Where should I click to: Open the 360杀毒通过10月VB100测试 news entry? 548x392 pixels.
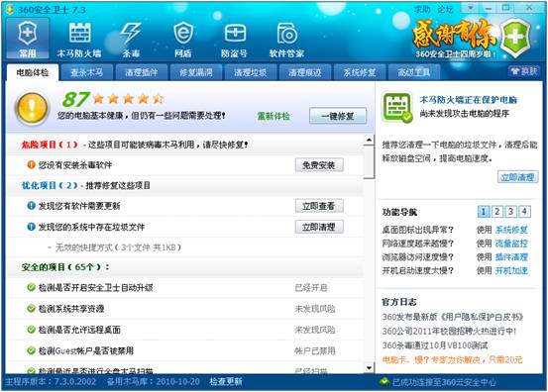click(x=435, y=345)
